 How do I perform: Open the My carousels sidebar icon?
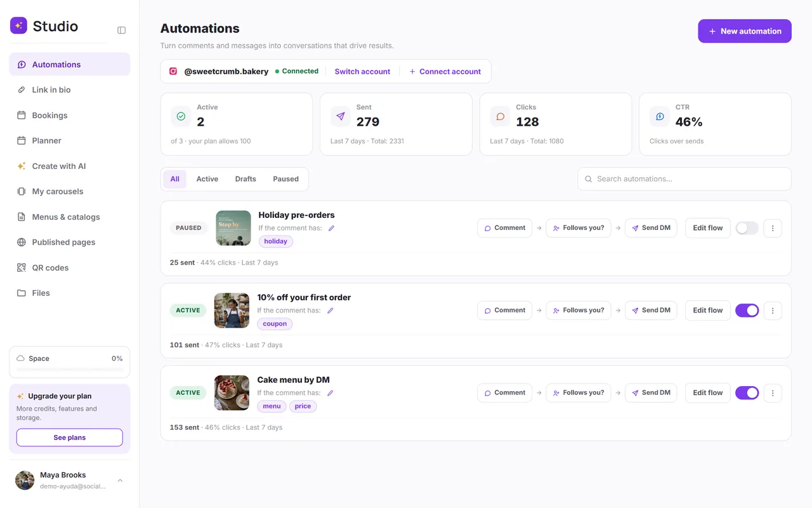(22, 191)
